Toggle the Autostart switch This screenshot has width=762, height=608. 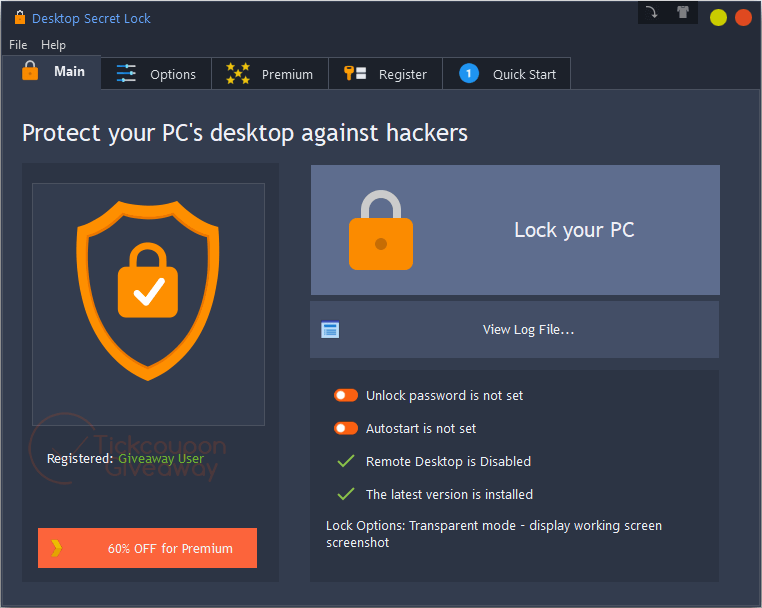click(x=346, y=428)
